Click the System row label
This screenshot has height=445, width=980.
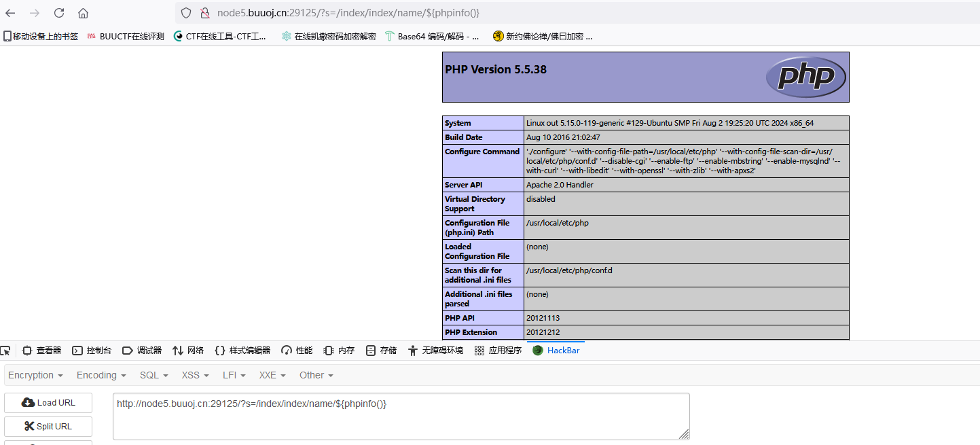click(458, 123)
